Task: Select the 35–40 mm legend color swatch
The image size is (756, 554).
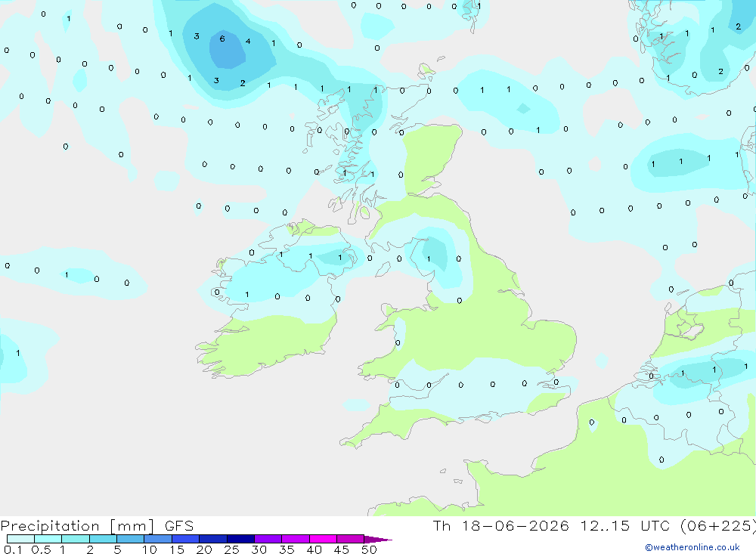Action: tap(295, 539)
